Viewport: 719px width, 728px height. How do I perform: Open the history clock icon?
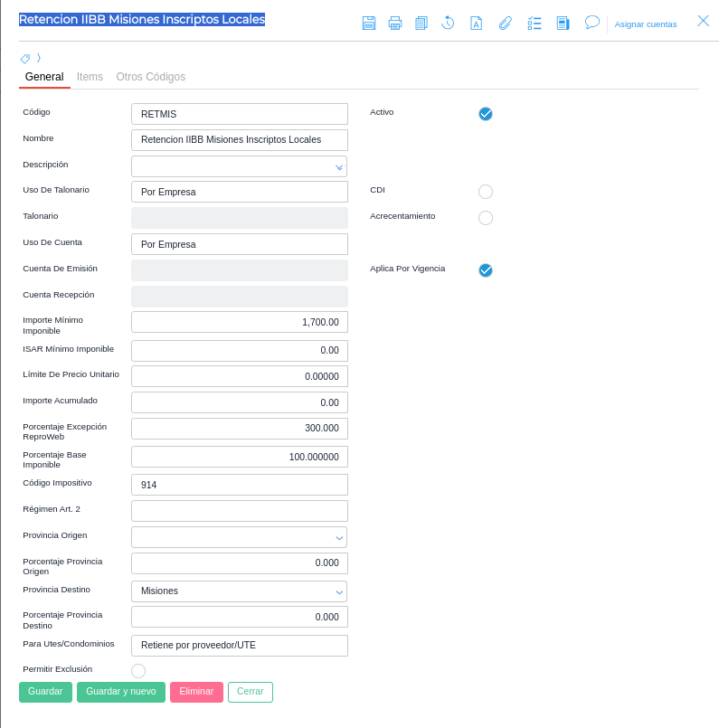point(448,24)
